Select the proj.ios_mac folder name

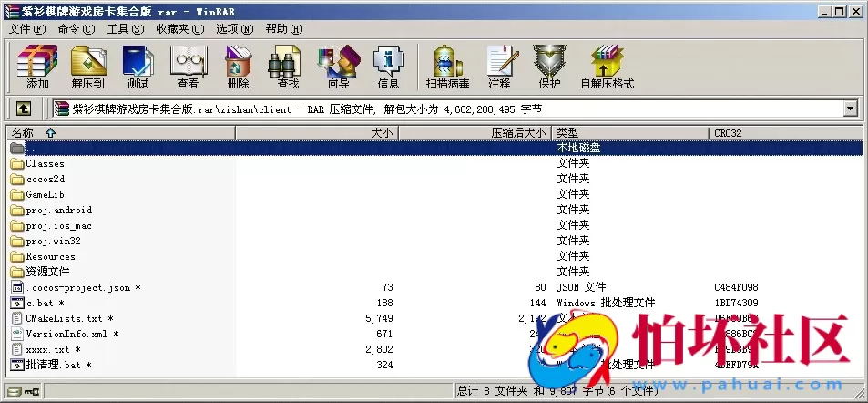[x=58, y=225]
